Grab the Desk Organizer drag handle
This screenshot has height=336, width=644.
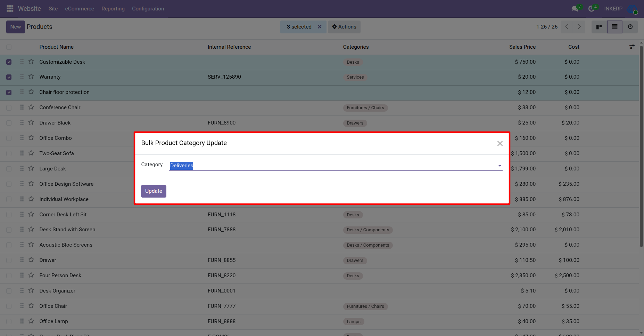[22, 290]
